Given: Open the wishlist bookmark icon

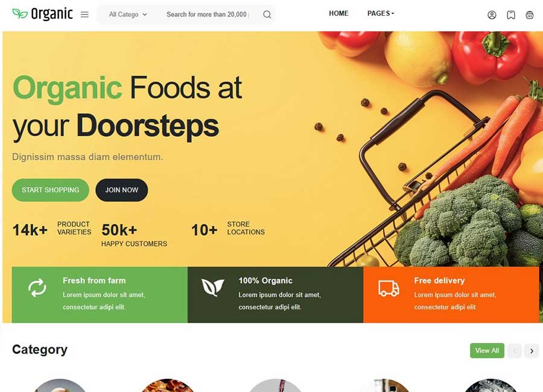Looking at the screenshot, I should (x=511, y=15).
